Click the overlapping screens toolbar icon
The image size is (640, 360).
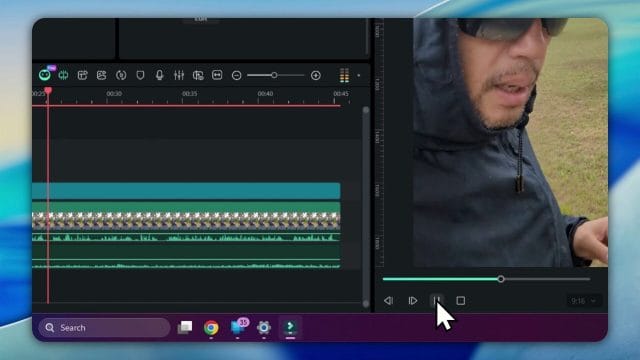(198, 75)
